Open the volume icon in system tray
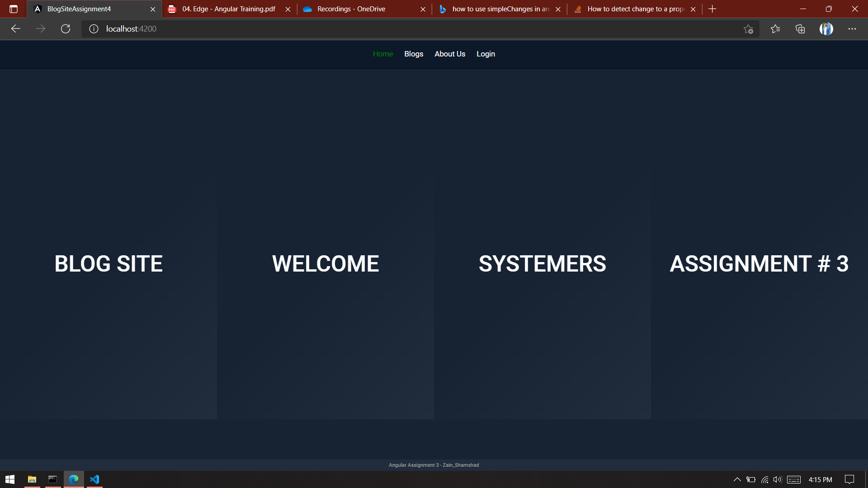The image size is (868, 488). click(778, 479)
